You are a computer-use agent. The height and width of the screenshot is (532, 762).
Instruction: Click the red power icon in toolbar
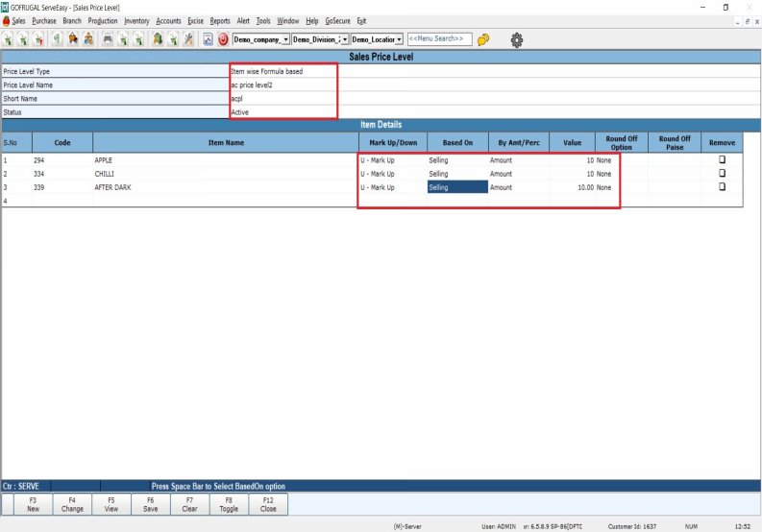point(223,39)
